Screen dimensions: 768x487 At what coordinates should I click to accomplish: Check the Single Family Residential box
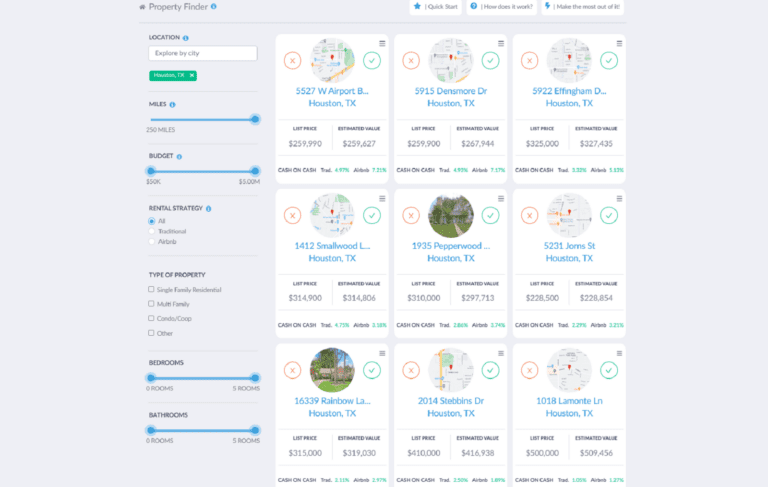click(x=151, y=290)
